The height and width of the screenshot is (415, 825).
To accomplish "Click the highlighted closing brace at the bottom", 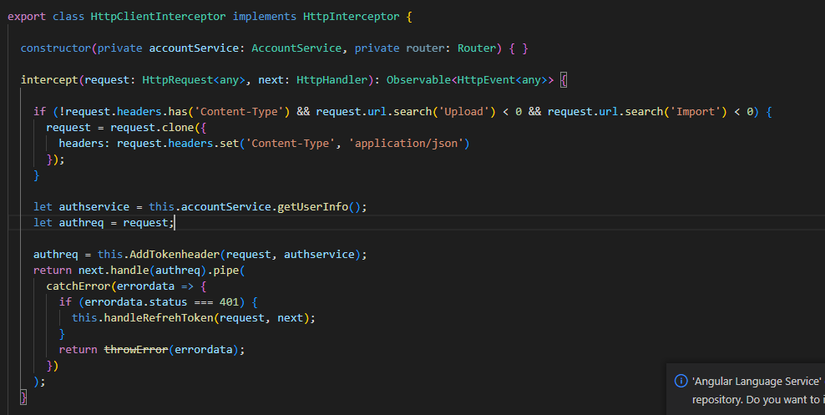I will coord(23,397).
